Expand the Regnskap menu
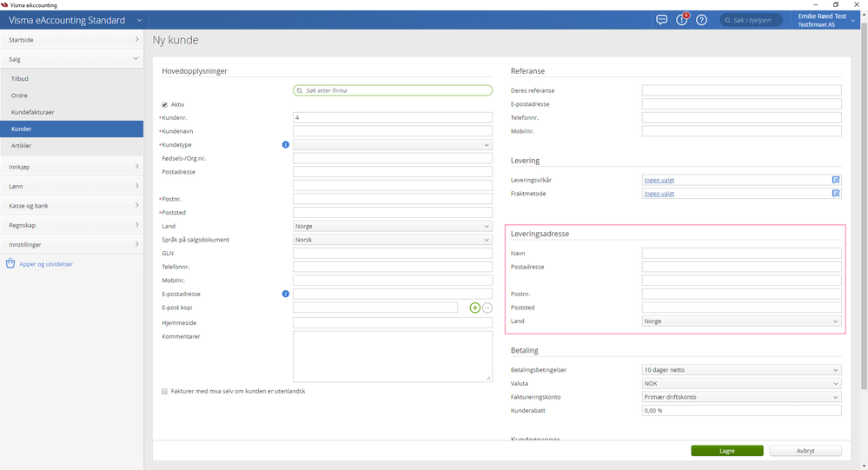The height and width of the screenshot is (470, 868). point(71,225)
